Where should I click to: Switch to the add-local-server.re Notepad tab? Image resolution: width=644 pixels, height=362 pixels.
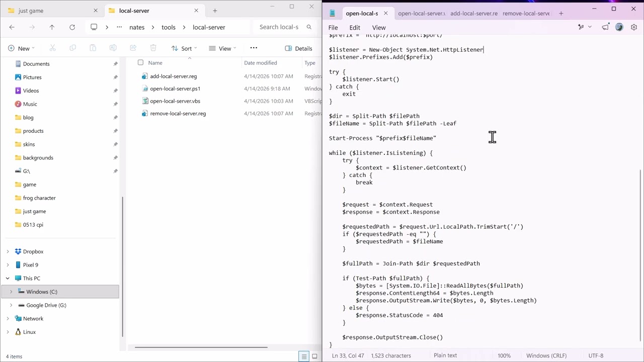point(473,14)
